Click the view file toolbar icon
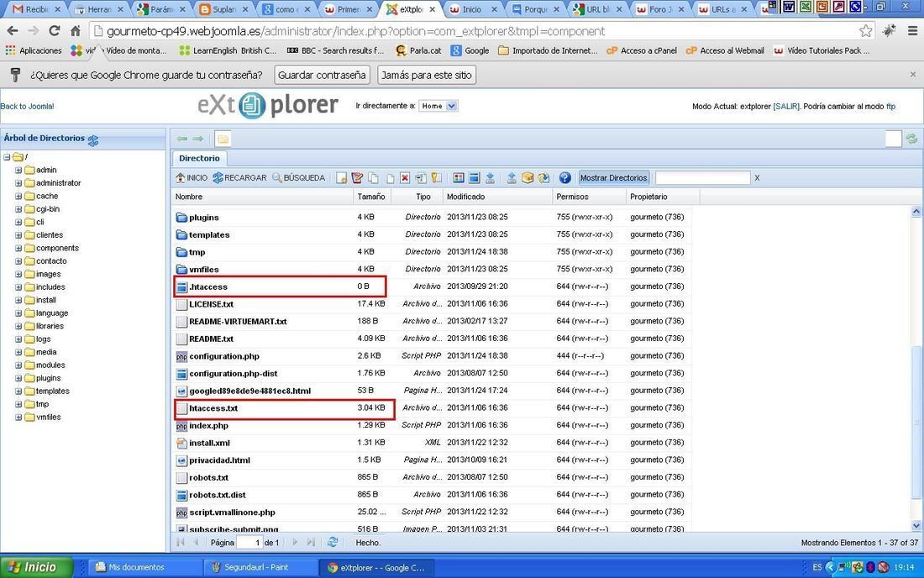Viewport: 924px width, 578px height. click(459, 178)
